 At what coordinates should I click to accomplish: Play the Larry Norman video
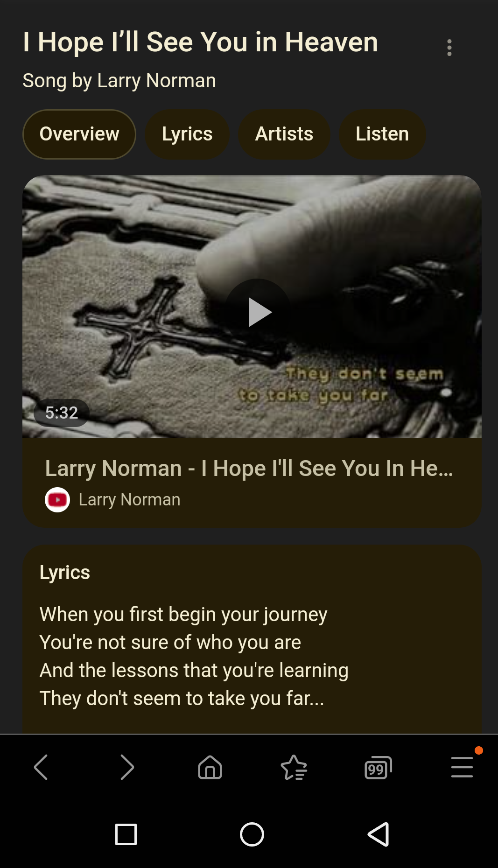pos(258,312)
